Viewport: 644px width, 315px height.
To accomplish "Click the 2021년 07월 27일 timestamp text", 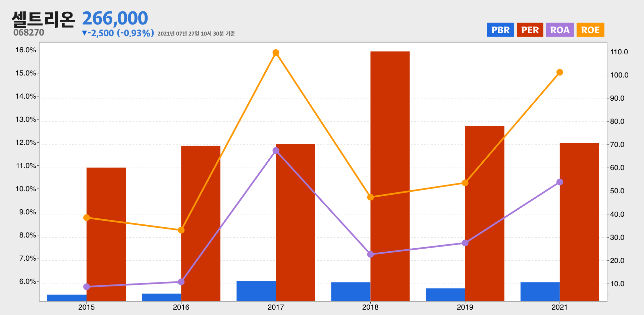I will tap(196, 34).
